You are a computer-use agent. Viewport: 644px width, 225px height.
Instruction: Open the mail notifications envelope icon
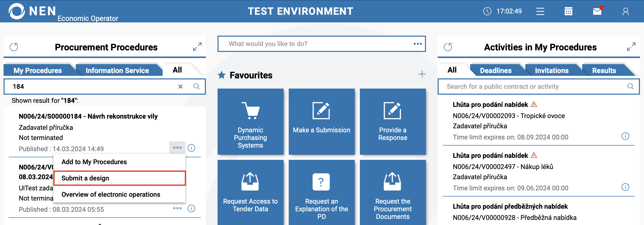(597, 11)
